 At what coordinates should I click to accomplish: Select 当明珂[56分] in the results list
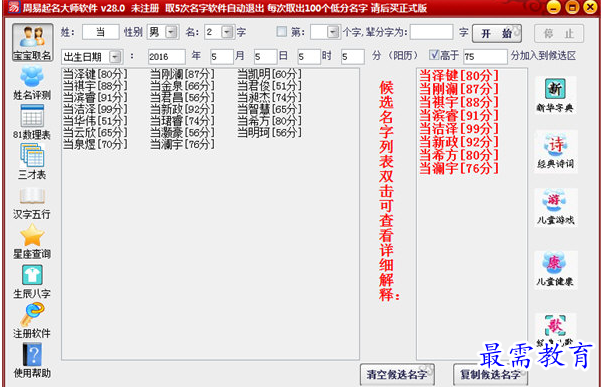[x=269, y=133]
